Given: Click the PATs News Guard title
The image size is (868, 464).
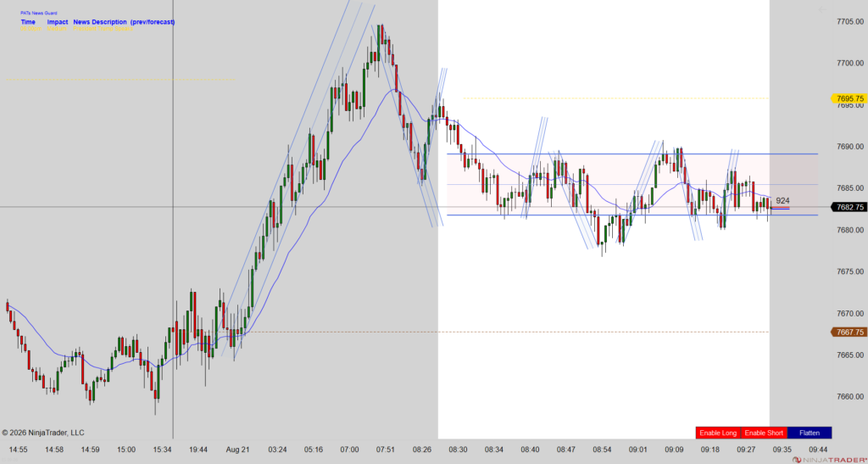Looking at the screenshot, I should pyautogui.click(x=39, y=13).
